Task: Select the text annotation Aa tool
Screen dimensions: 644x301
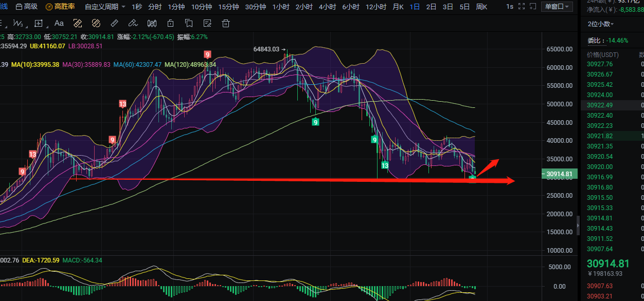Action: pyautogui.click(x=59, y=23)
